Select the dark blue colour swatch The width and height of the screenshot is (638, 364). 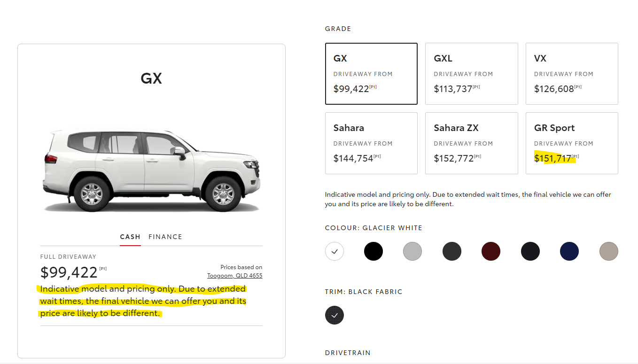[569, 251]
